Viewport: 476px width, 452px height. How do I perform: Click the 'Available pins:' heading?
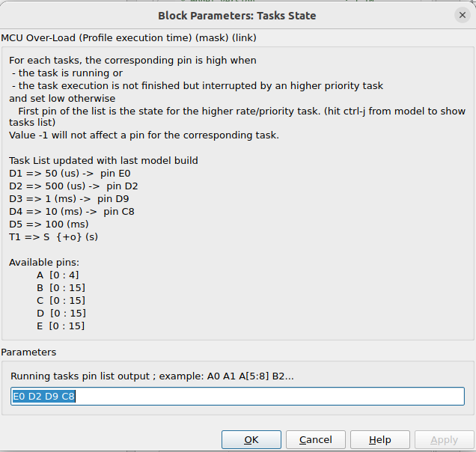tap(44, 262)
